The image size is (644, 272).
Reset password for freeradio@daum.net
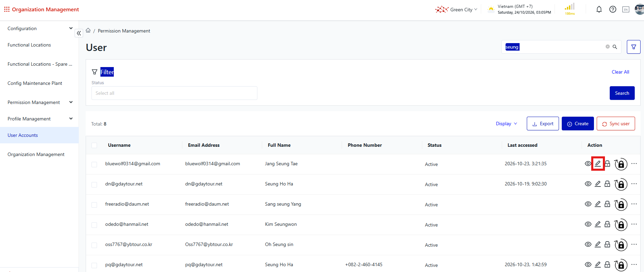[x=620, y=205]
